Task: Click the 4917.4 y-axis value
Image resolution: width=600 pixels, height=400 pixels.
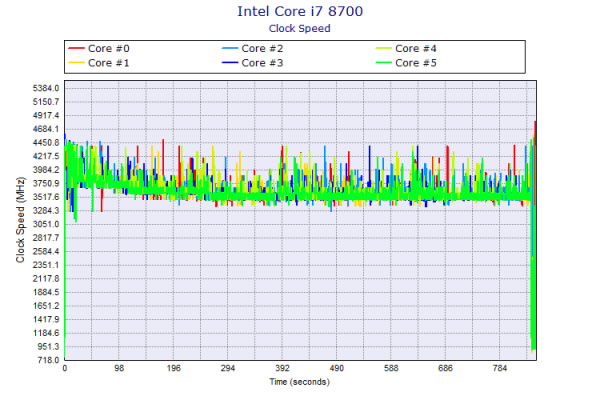Action: click(46, 116)
